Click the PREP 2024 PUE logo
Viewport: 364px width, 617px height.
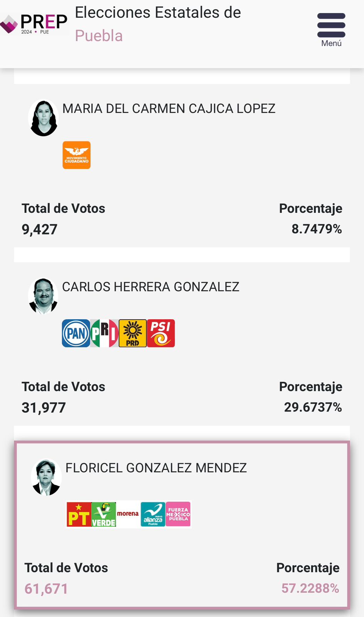pos(35,24)
